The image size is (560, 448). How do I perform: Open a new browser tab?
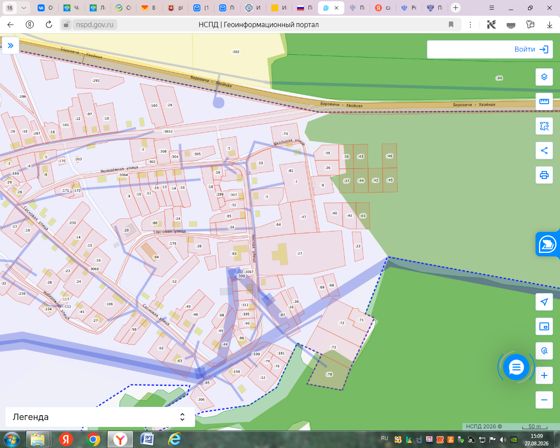[455, 8]
